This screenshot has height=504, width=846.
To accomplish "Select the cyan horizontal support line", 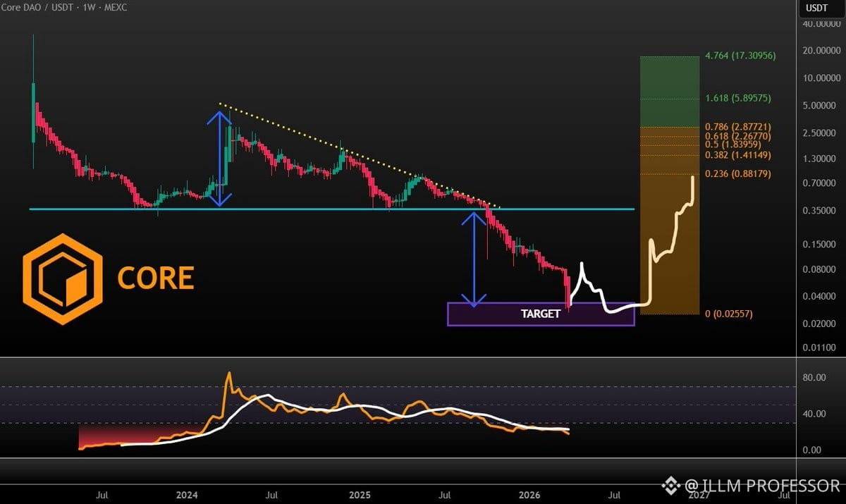I will click(331, 209).
